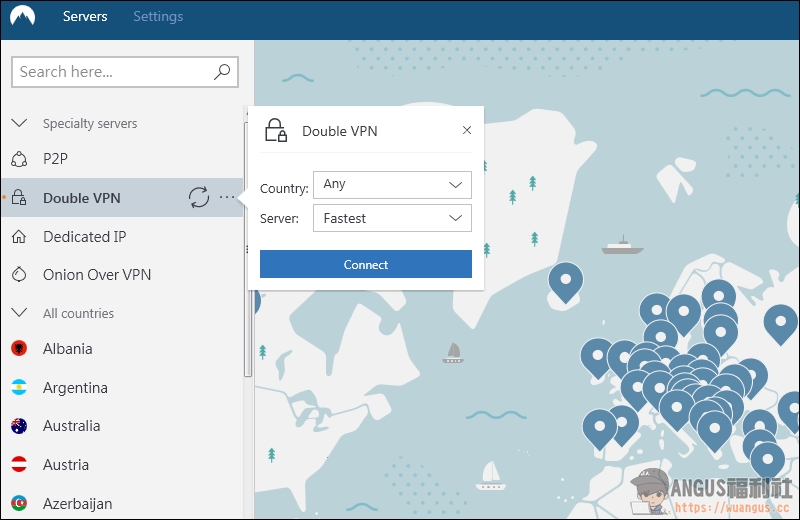Viewport: 800px width, 520px height.
Task: Click the magnifying glass search icon
Action: (222, 72)
